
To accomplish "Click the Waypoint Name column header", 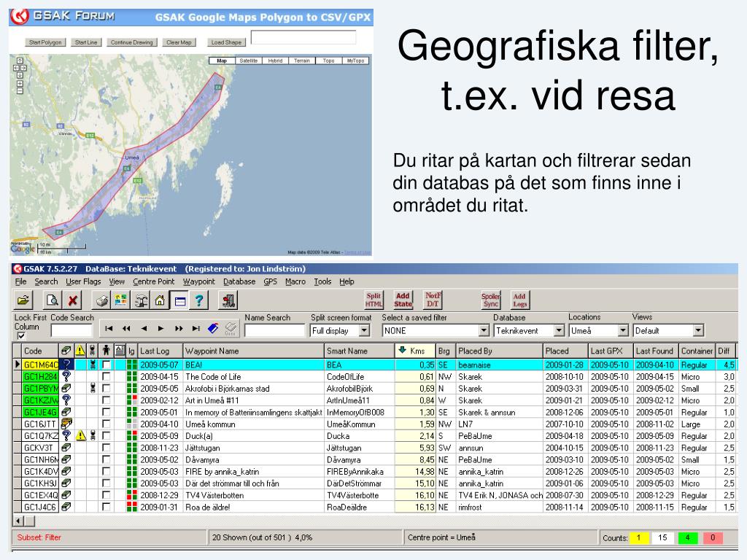I will pos(253,351).
